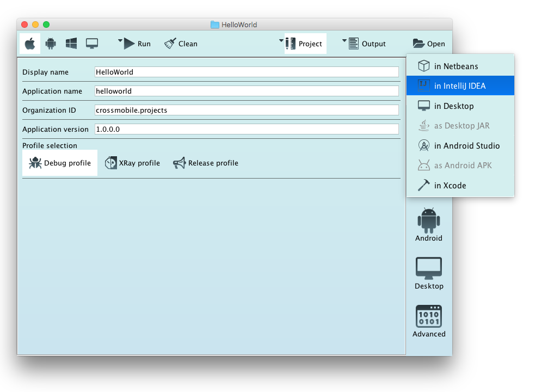Click the Application version field

coord(247,129)
